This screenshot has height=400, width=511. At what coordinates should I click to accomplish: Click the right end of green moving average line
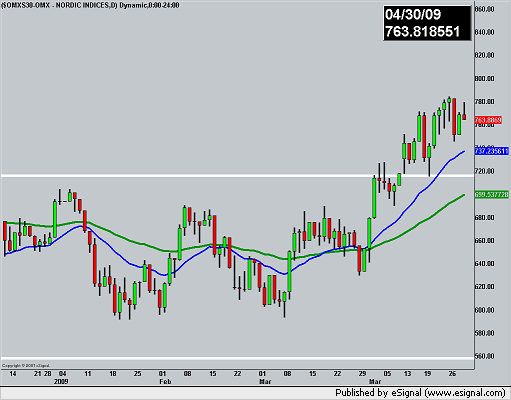click(x=464, y=195)
